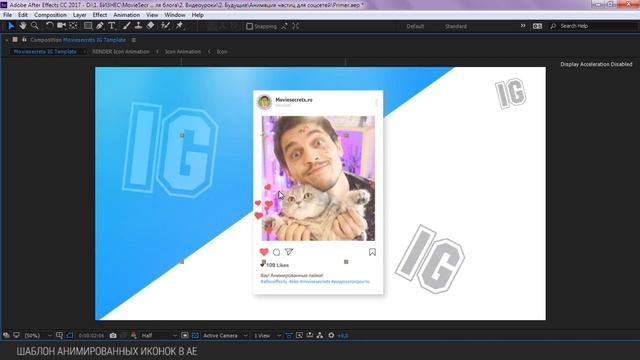The height and width of the screenshot is (360, 640).
Task: Select the Zoom magnifier tool
Action: (x=35, y=26)
